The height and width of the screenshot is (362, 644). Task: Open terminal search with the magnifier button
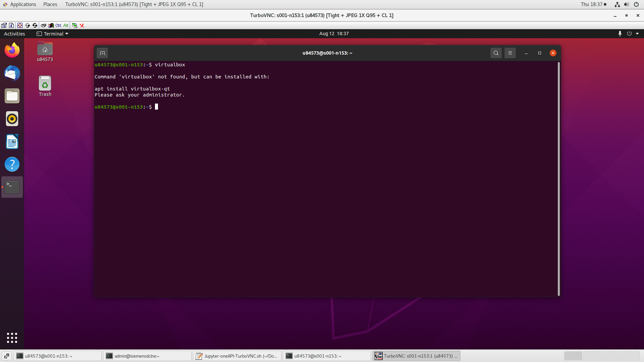pos(496,53)
